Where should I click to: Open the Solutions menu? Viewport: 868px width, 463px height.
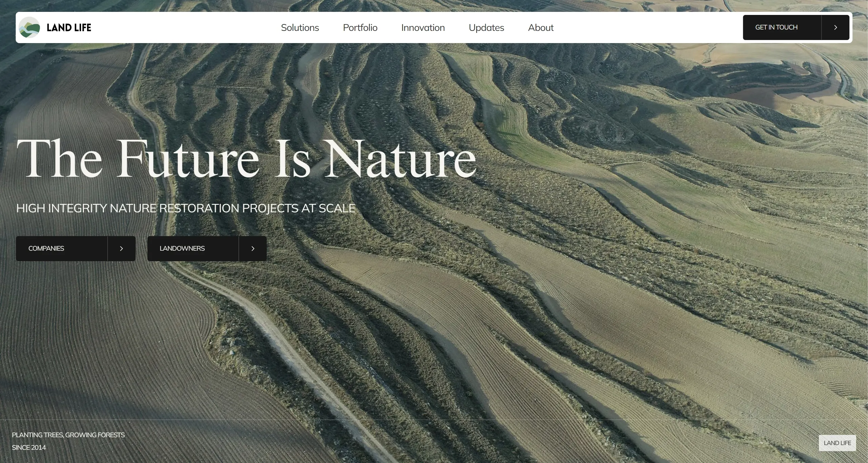[x=300, y=27]
